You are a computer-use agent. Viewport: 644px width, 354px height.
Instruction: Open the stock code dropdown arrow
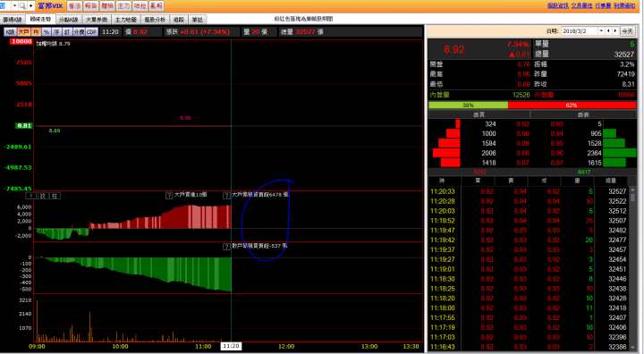coord(15,5)
